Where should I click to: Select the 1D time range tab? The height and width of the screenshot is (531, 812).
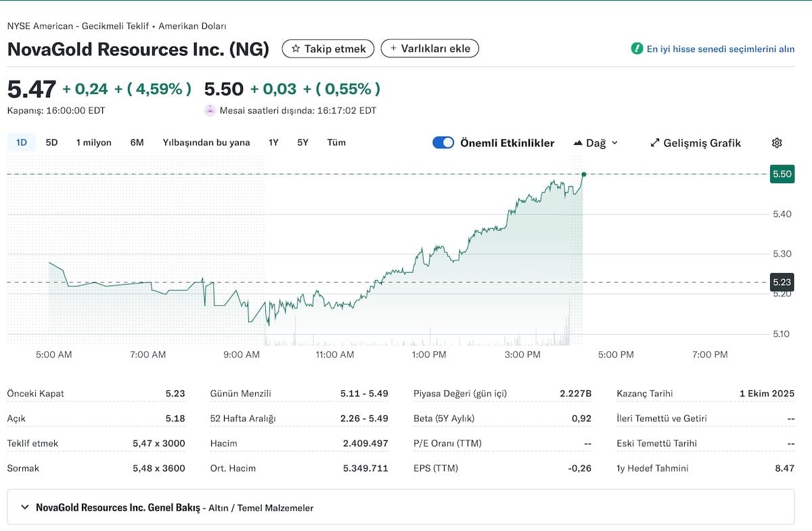click(x=22, y=143)
